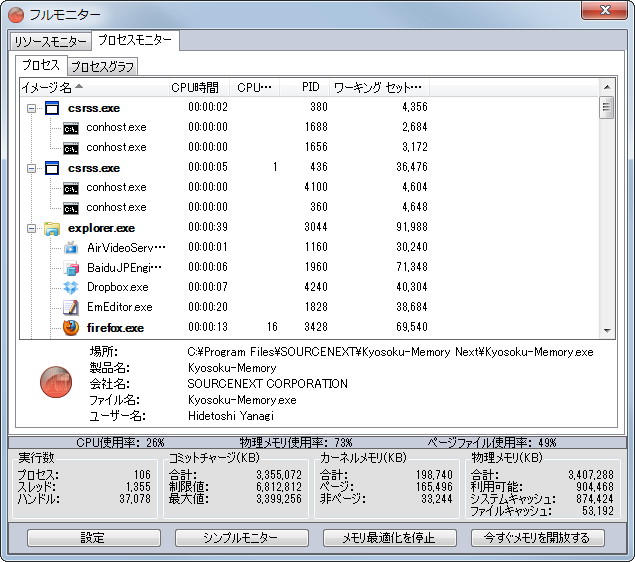Click the conhost.exe console icon for PID 4100
This screenshot has height=562, width=635.
(71, 189)
